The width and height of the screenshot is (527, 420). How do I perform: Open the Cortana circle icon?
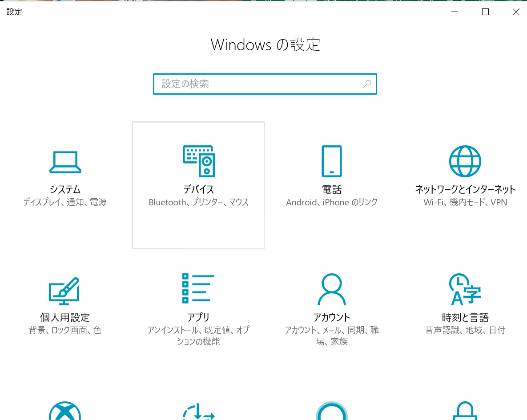point(332,411)
